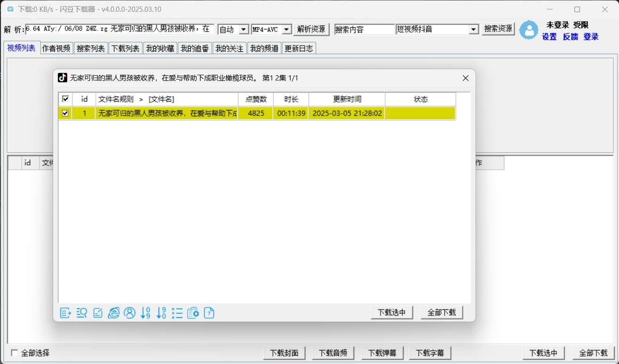
Task: Sort descending with the 9-0 arrow icon
Action: [x=161, y=313]
